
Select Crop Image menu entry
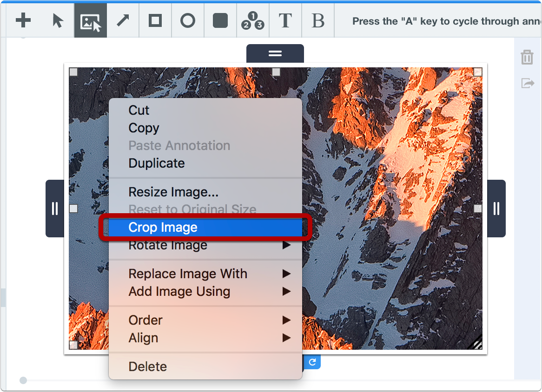click(x=205, y=227)
